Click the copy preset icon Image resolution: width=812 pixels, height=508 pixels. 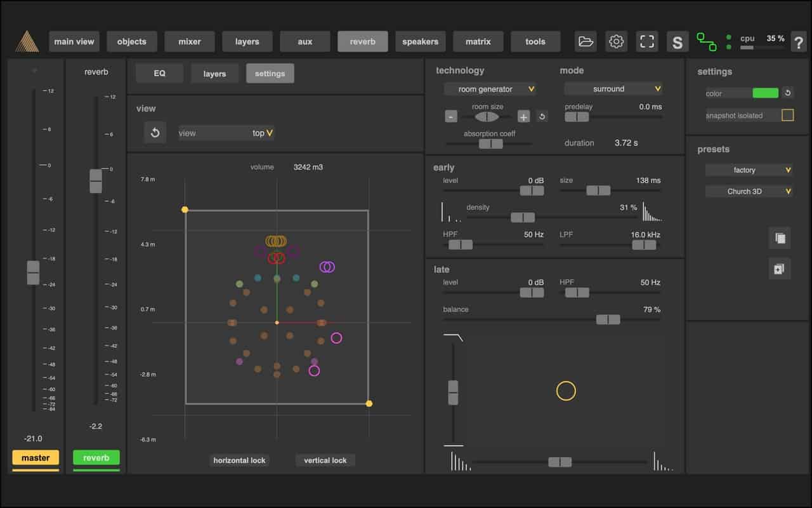[780, 238]
